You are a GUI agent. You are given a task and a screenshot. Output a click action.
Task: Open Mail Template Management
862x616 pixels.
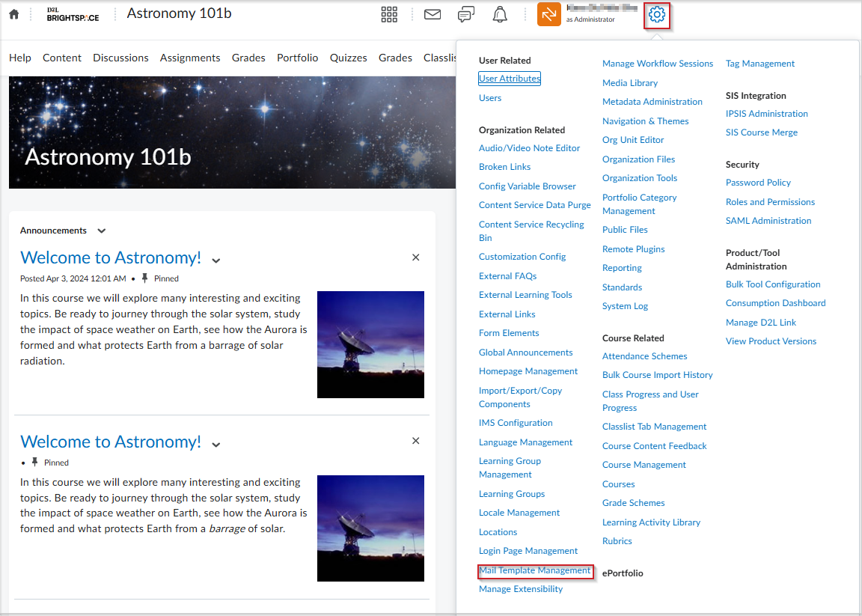pos(535,570)
